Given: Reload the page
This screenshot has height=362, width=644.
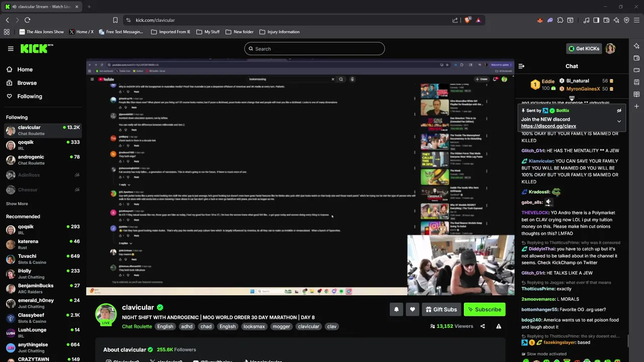Looking at the screenshot, I should [27, 20].
